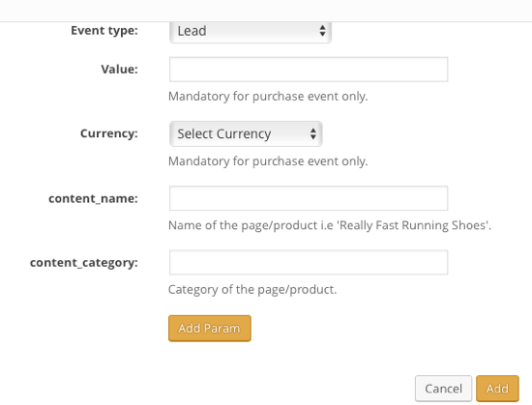Click the 'Currency:' label
The height and width of the screenshot is (405, 532).
[x=109, y=133]
